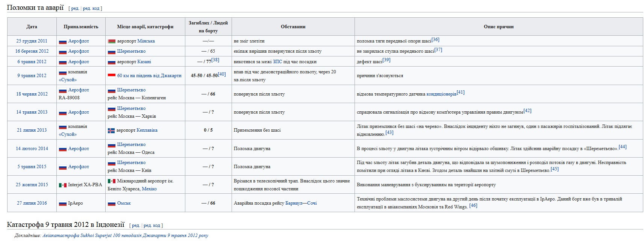Open the Мінська link
The image size is (644, 243).
click(146, 41)
